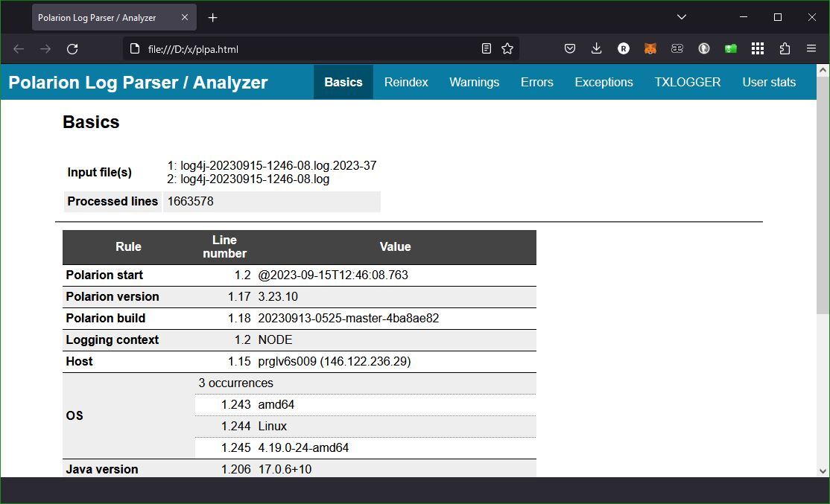The width and height of the screenshot is (830, 504).
Task: Click the green wallet extension icon
Action: pos(731,48)
